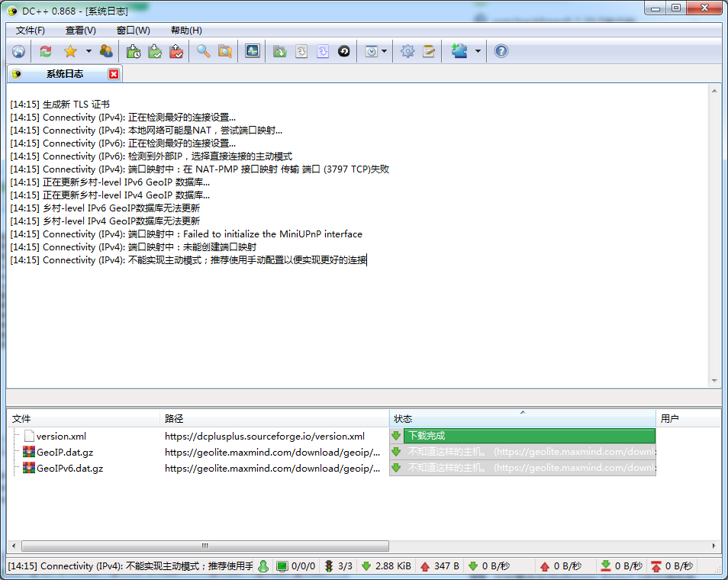Open the 窗口(W) menu
Screen dimensions: 728x580
tap(134, 31)
